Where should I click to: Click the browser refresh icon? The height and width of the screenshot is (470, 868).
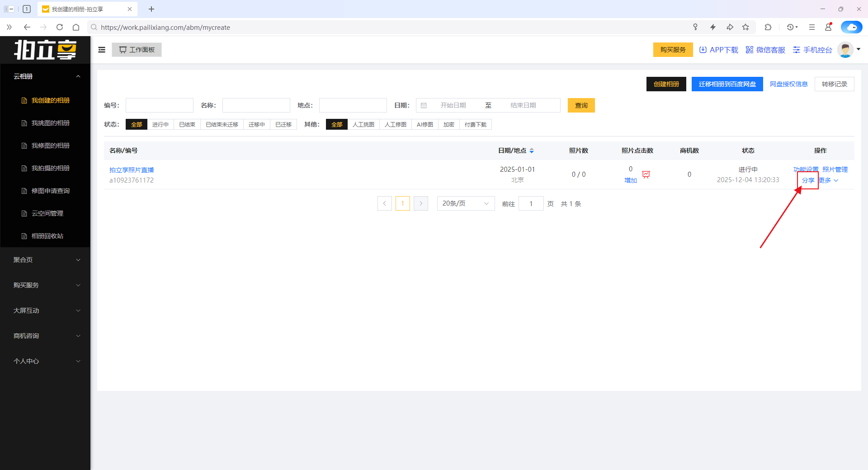point(60,27)
